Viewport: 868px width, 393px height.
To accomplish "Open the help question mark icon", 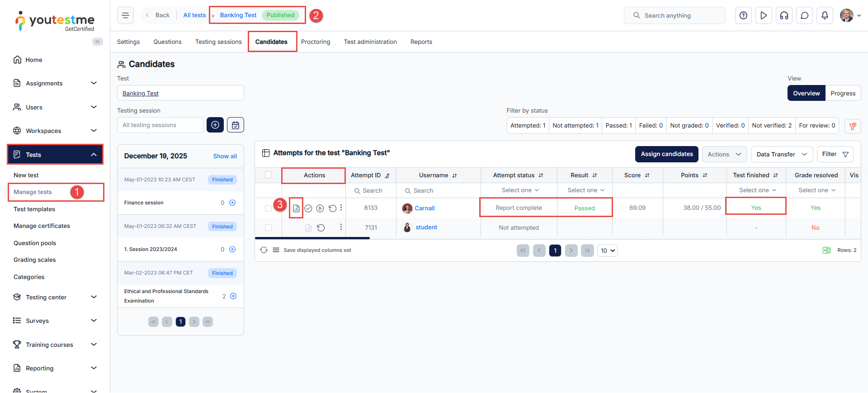I will (x=743, y=15).
